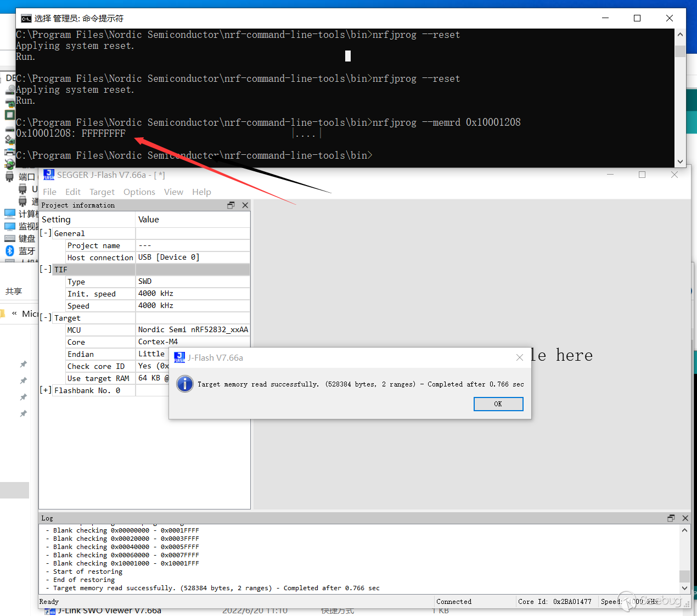
Task: Click the SWD value cell
Action: (x=193, y=281)
